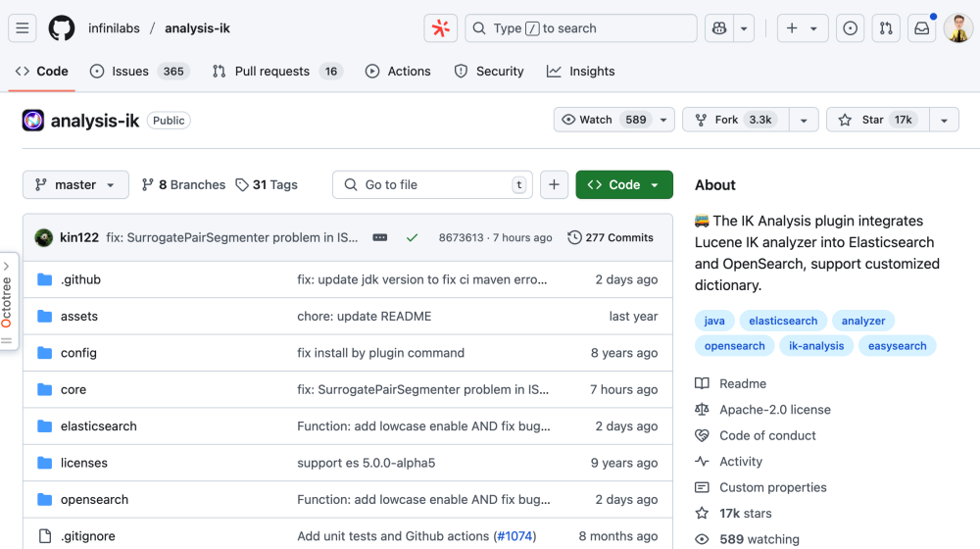Open the master branch dropdown
Viewport: 980px width, 549px height.
pyautogui.click(x=75, y=184)
